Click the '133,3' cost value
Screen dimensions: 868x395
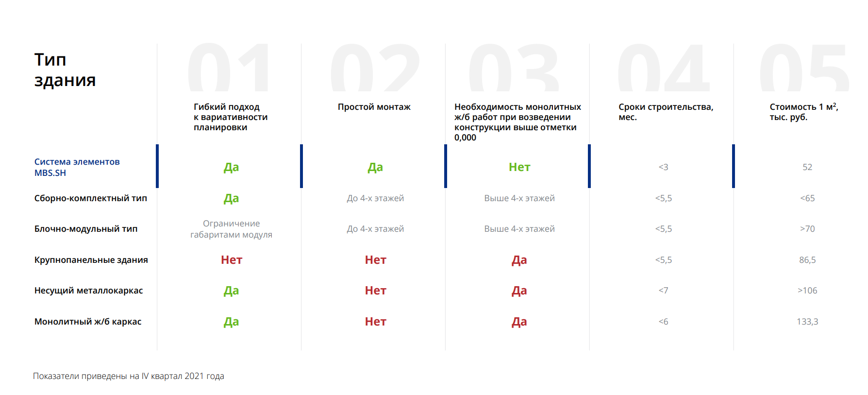click(807, 322)
